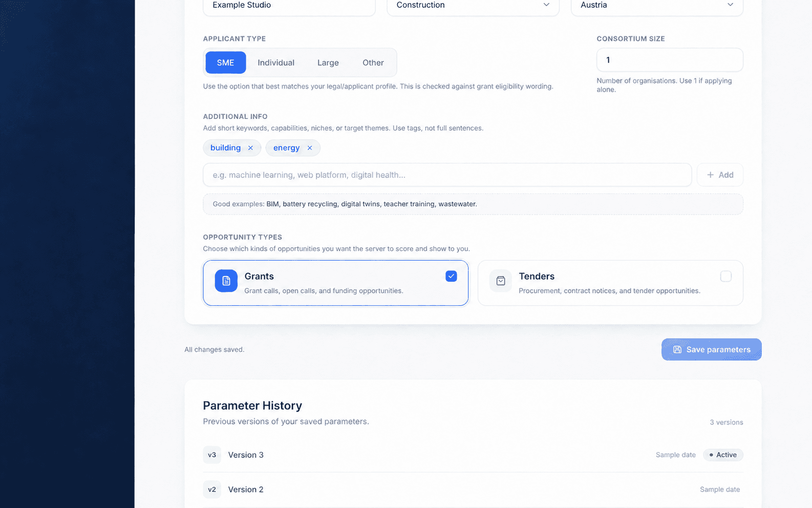Viewport: 812px width, 508px height.
Task: Enable the Tenders checkbox
Action: click(x=726, y=277)
